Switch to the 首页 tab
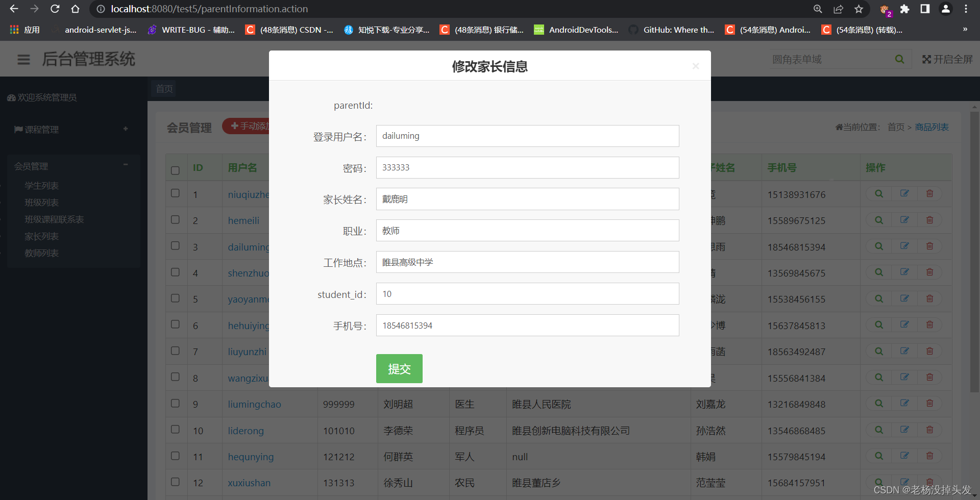Viewport: 980px width, 500px height. [164, 89]
